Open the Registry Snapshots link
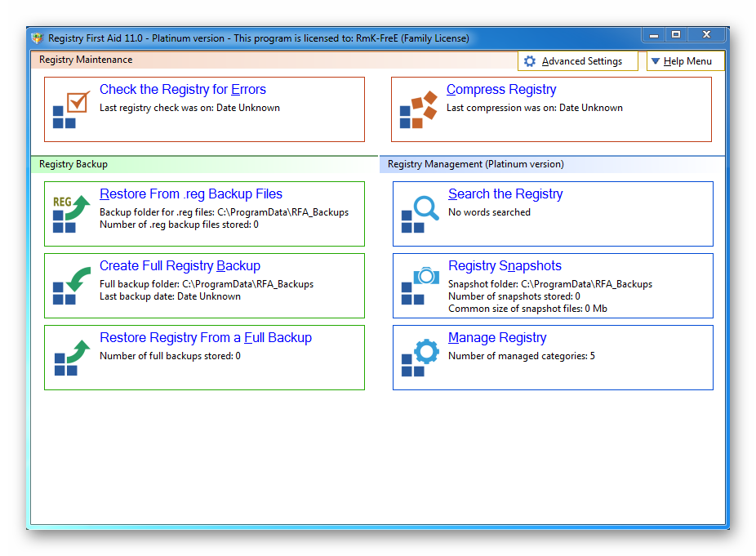756x556 pixels. (x=505, y=265)
